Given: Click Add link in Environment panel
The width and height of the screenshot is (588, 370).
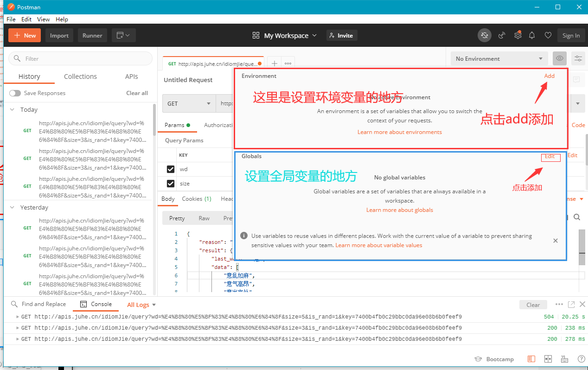Looking at the screenshot, I should click(x=550, y=76).
